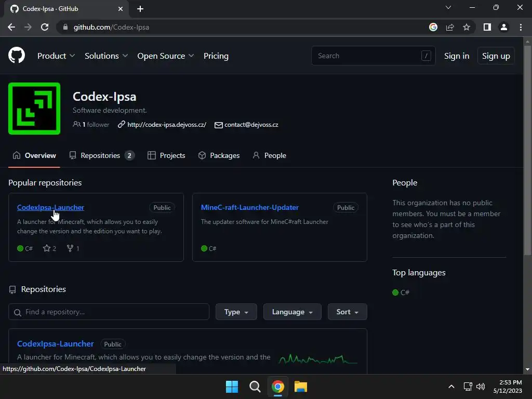Expand the Solutions menu

click(x=106, y=56)
